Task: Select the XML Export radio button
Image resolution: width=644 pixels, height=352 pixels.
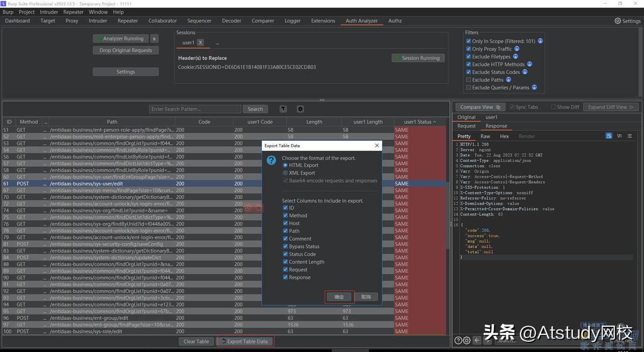Action: 285,173
